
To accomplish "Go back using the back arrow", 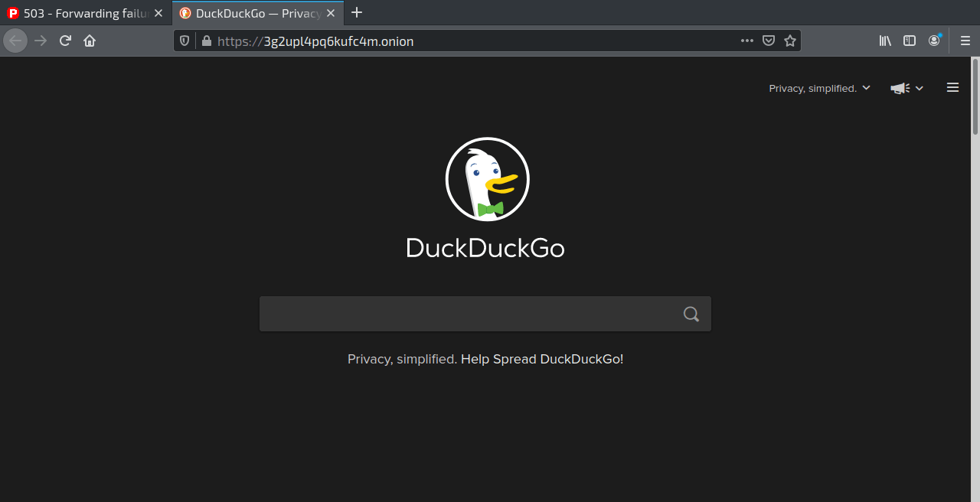I will (15, 41).
